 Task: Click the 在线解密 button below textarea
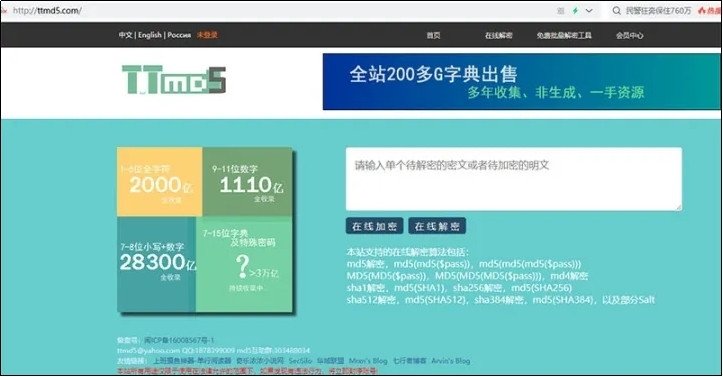(437, 226)
